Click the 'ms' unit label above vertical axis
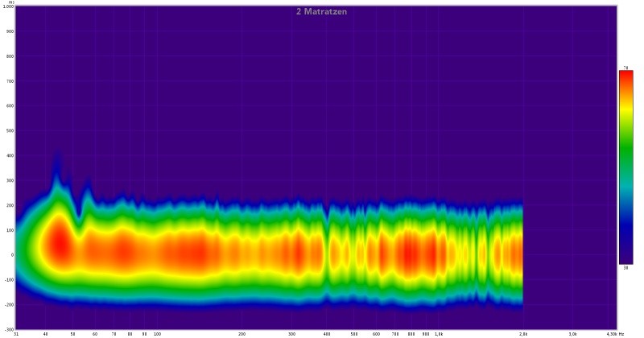 (x=10, y=2)
